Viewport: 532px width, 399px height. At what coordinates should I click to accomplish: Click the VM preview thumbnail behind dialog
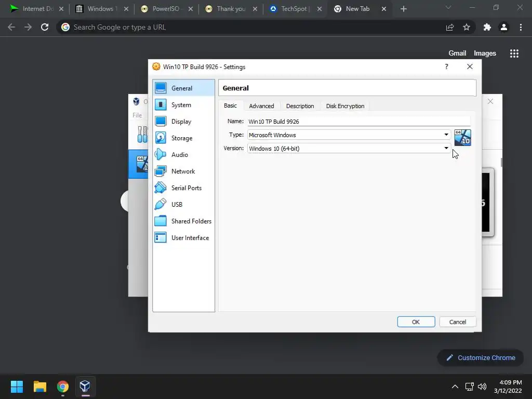488,202
